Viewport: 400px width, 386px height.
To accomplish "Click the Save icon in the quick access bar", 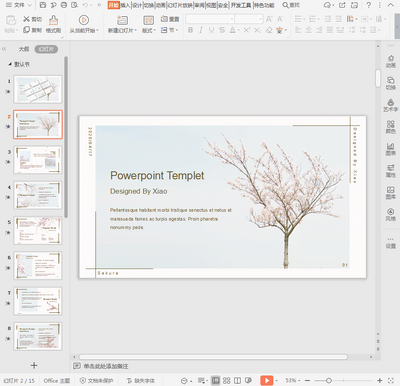I will click(43, 5).
